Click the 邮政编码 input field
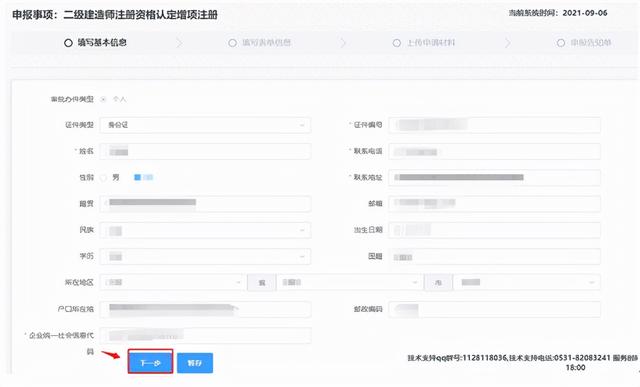This screenshot has width=640, height=387. point(494,309)
